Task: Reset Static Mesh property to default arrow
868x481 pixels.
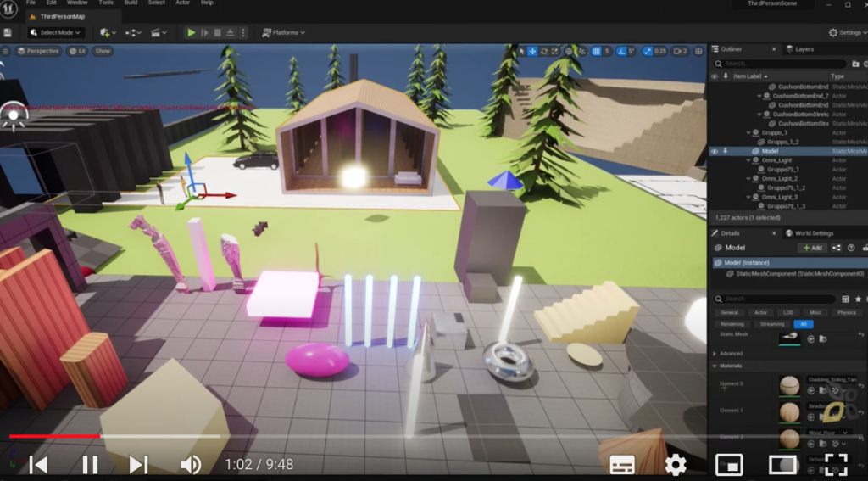Action: click(x=861, y=335)
